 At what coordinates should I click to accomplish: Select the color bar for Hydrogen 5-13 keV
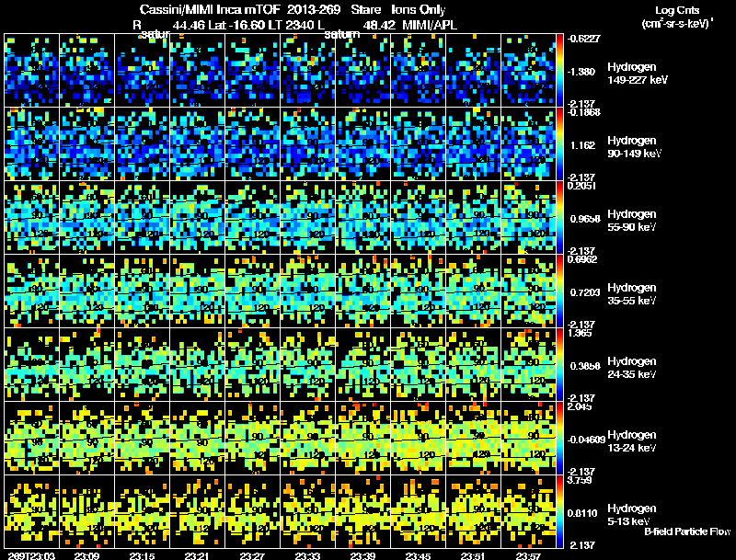click(x=559, y=512)
